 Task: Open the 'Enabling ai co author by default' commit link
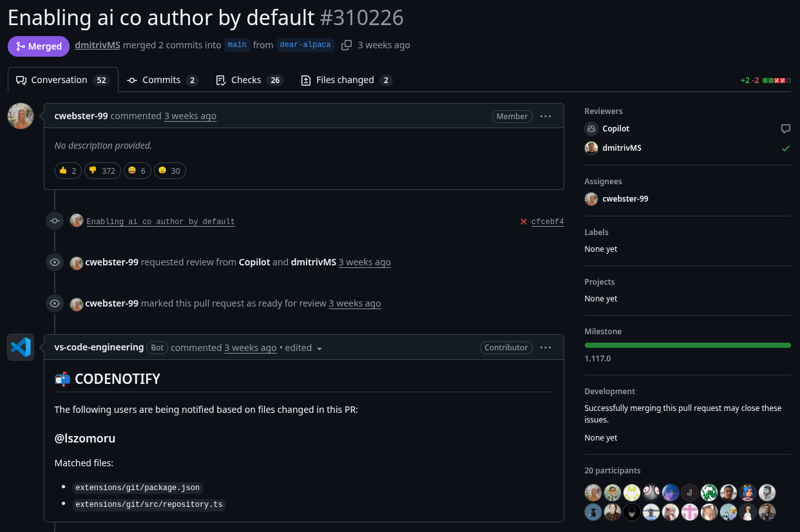coord(161,222)
